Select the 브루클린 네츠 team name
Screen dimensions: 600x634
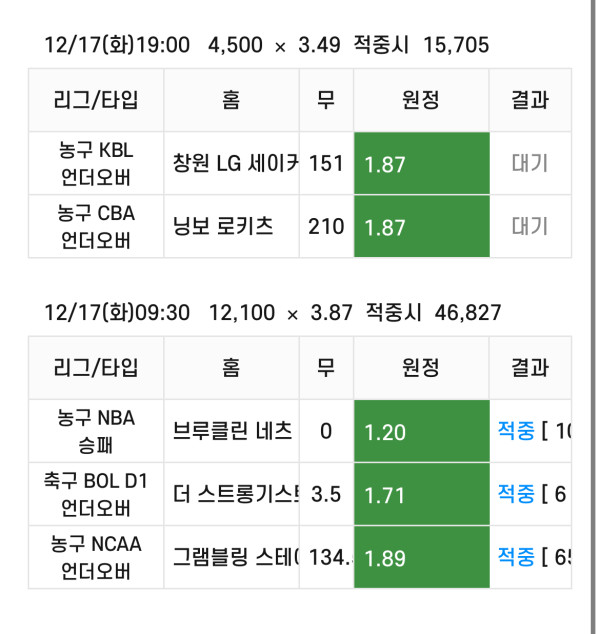pyautogui.click(x=232, y=431)
